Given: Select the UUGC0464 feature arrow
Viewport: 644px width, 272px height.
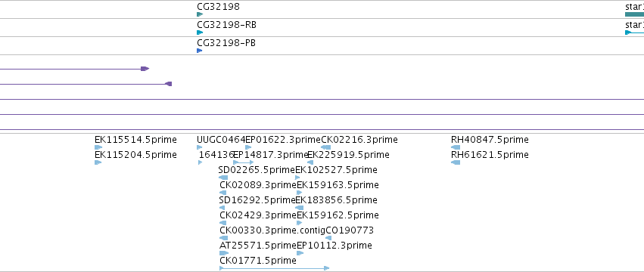Looking at the screenshot, I should 200,147.
